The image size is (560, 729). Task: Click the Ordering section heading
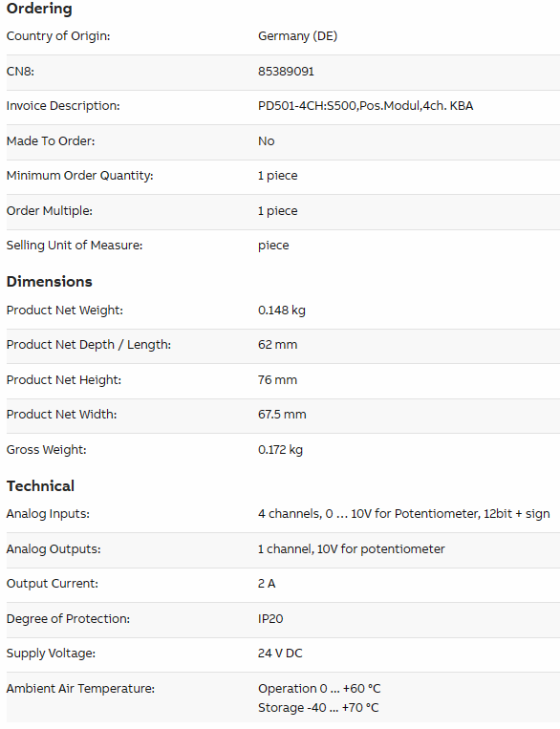pyautogui.click(x=39, y=9)
